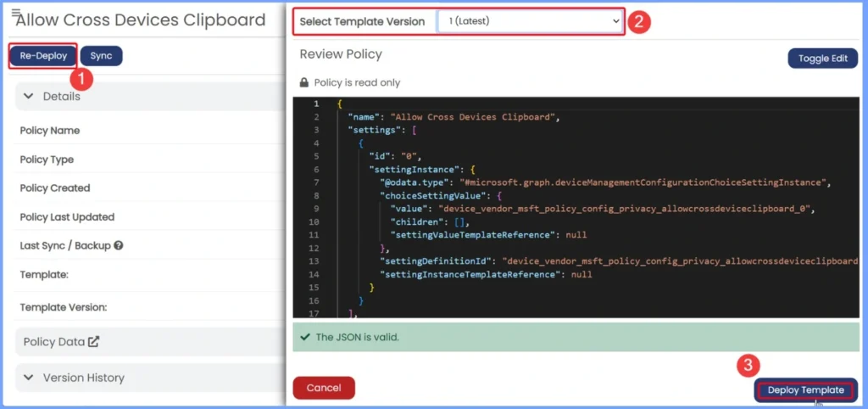Click the Toggle Edit button
This screenshot has width=868, height=409.
click(822, 59)
